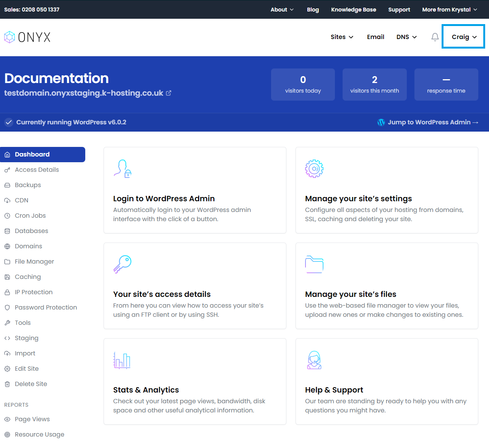Expand More from Krystal dropdown
489x448 pixels.
click(450, 10)
